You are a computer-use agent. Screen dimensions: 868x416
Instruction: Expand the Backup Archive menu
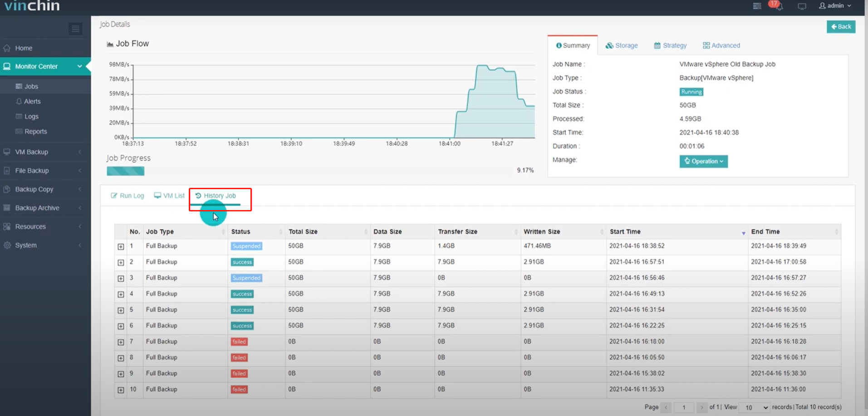click(45, 208)
